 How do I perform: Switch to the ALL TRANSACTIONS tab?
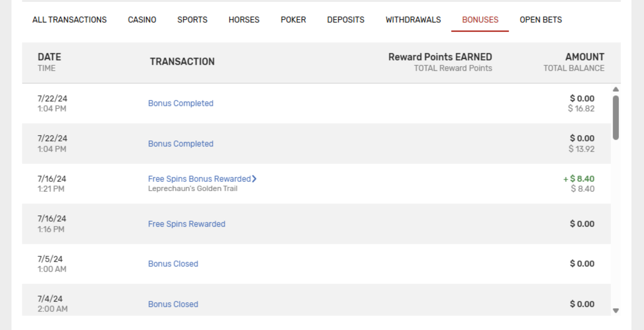tap(69, 20)
